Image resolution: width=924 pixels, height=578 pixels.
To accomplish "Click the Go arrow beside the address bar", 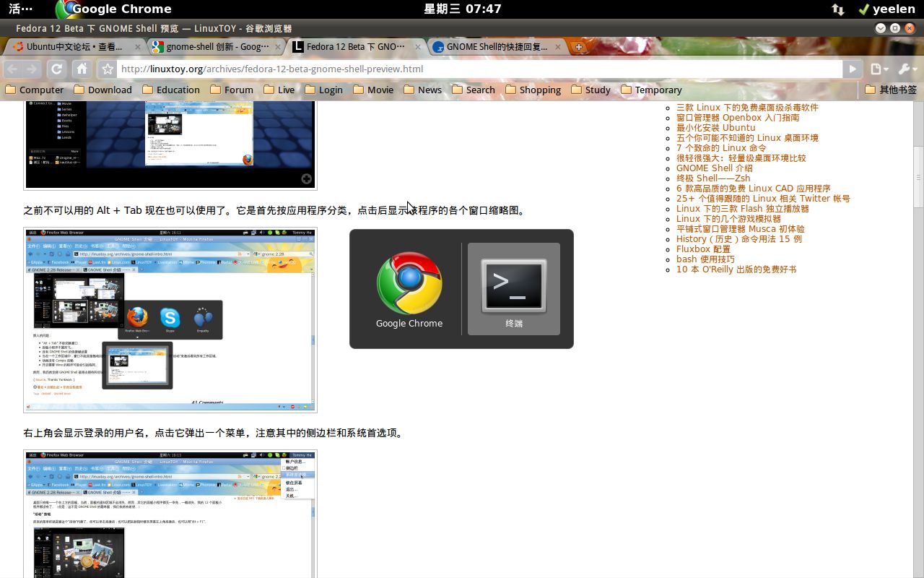I will tap(853, 69).
